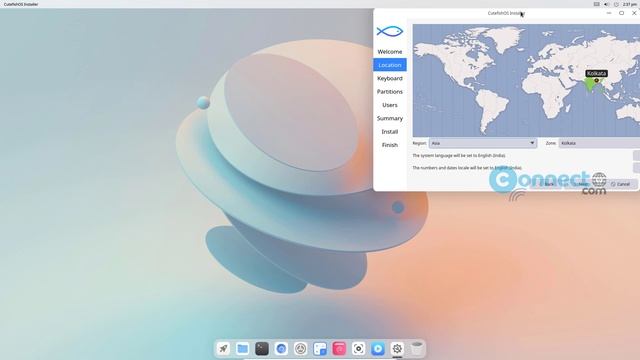Screen dimensions: 640x360
Task: Click the volume icon in top bar
Action: point(606,4)
